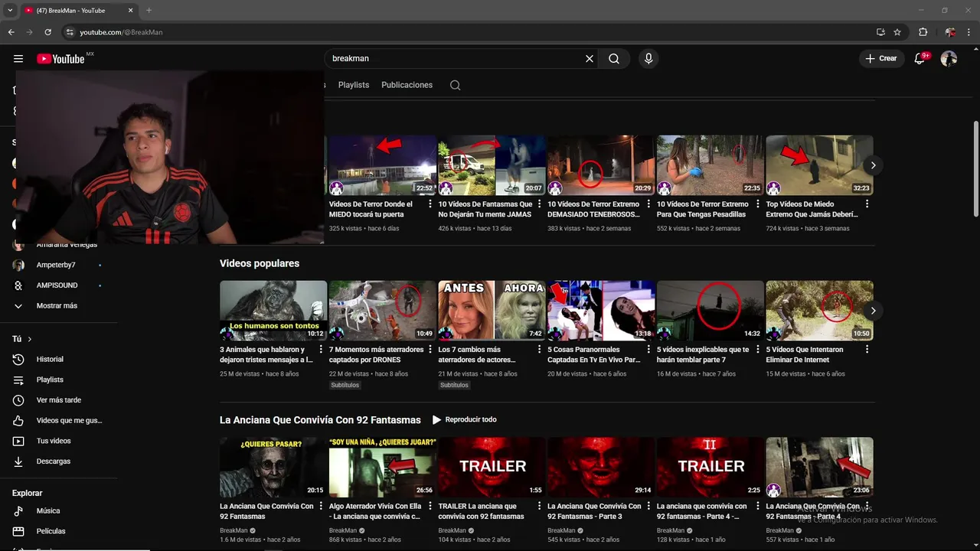This screenshot has height=551, width=980.
Task: Start voice search with microphone
Action: 648,59
